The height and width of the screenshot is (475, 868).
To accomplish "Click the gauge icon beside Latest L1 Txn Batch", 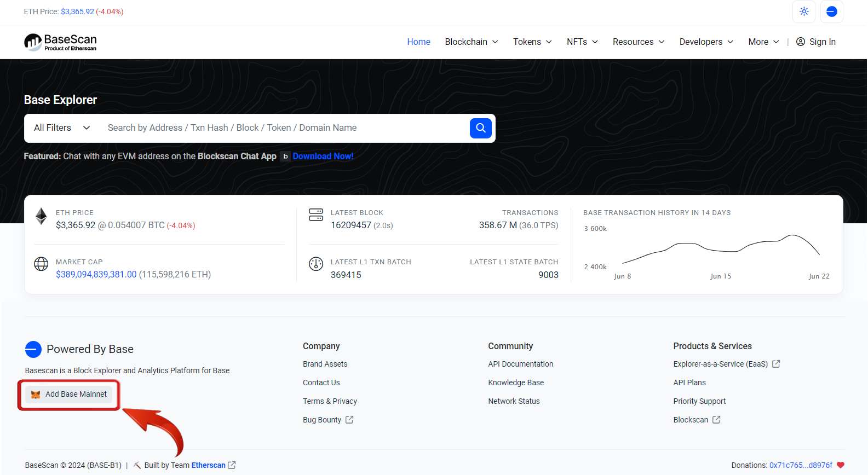I will (316, 264).
